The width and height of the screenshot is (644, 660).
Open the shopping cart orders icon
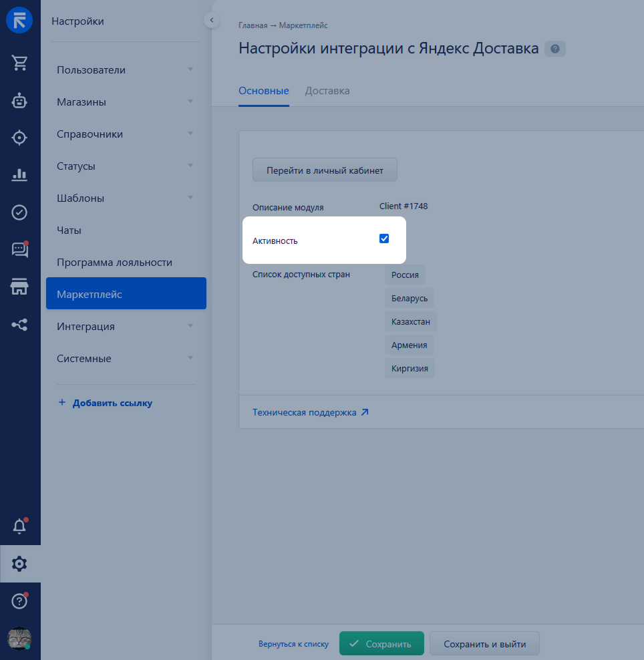19,63
